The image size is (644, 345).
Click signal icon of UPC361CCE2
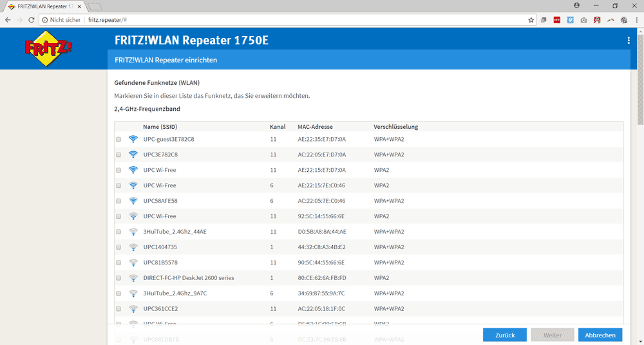click(x=133, y=308)
